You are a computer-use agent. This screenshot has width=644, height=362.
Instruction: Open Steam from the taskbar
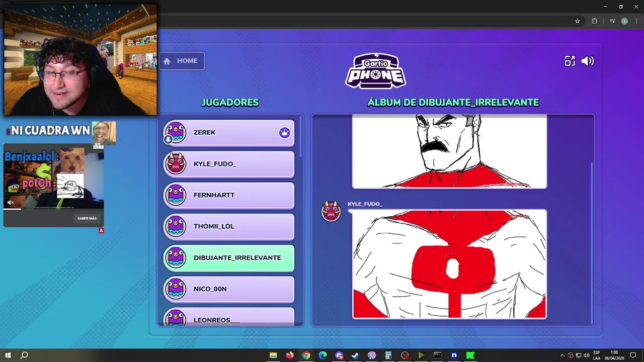coord(355,355)
